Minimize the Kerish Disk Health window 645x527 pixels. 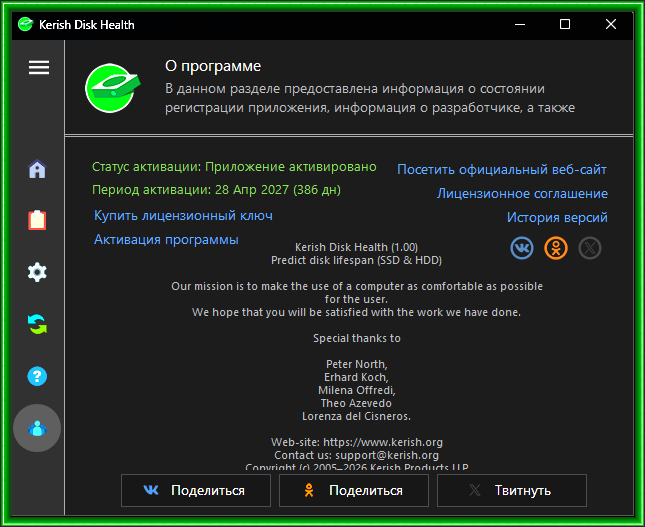tap(520, 24)
